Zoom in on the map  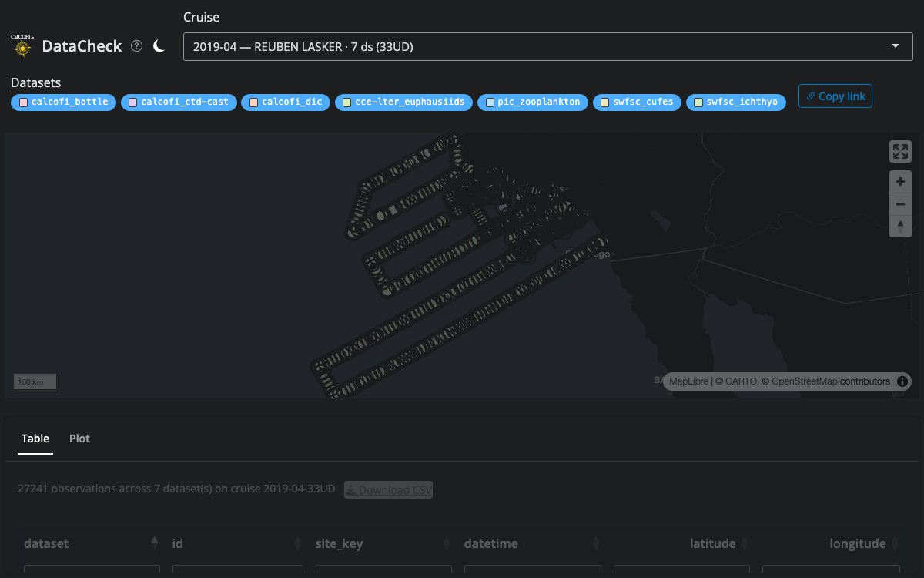[x=900, y=182]
